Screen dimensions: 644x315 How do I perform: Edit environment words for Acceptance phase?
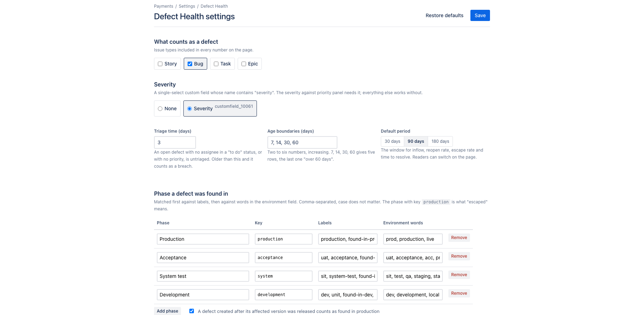tap(413, 258)
